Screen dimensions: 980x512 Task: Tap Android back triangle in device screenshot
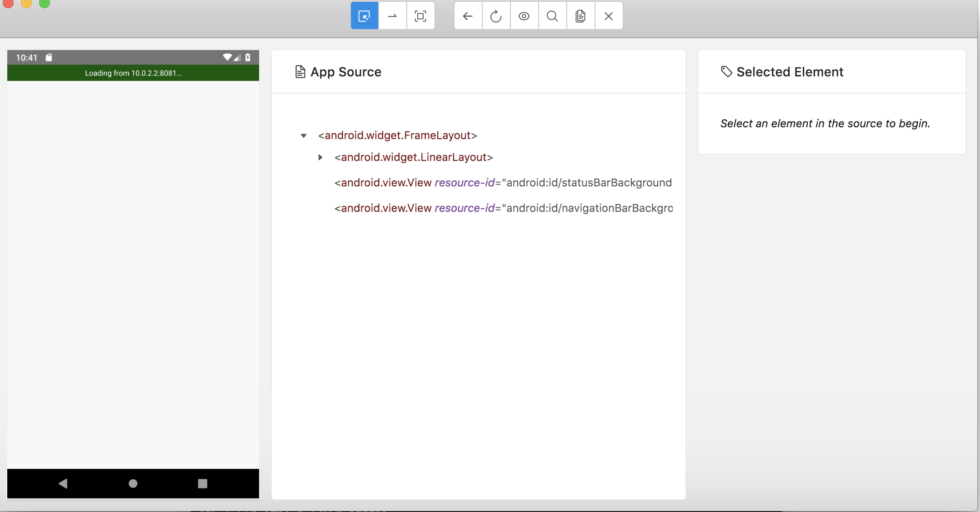coord(63,483)
